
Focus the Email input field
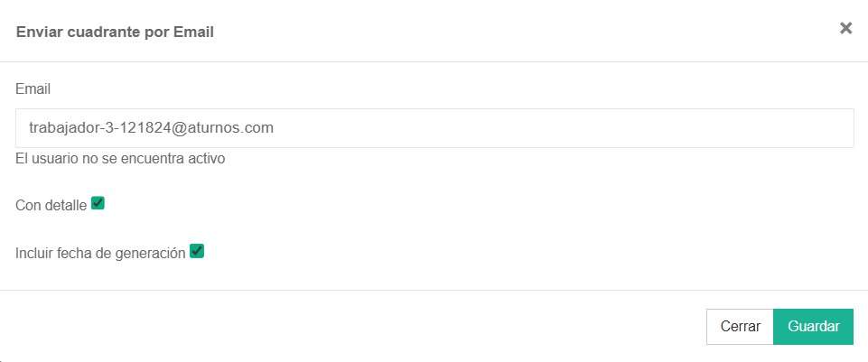pyautogui.click(x=434, y=128)
